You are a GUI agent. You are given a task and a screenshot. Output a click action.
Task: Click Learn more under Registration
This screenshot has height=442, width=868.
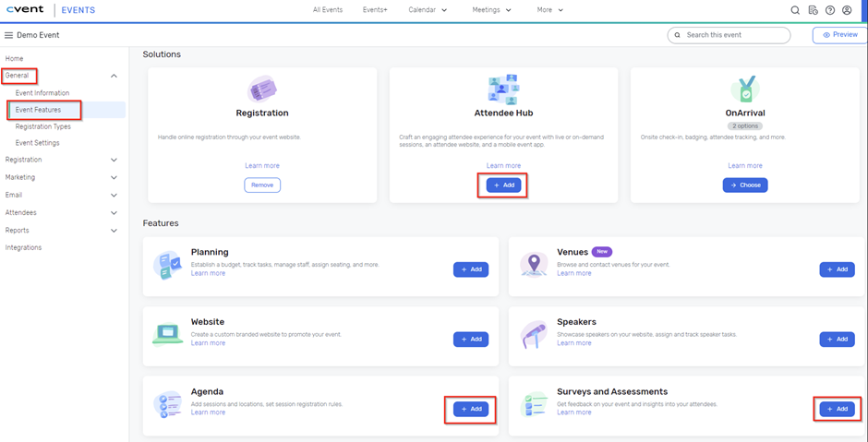262,165
